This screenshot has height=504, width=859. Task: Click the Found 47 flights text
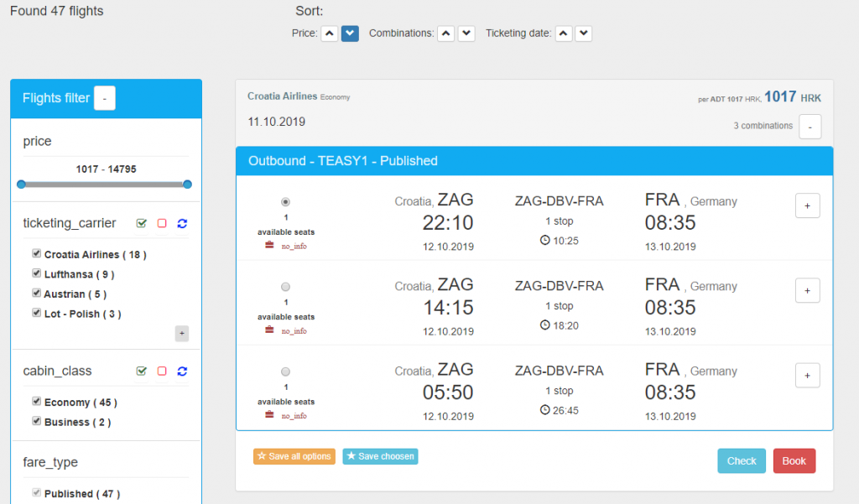[56, 11]
